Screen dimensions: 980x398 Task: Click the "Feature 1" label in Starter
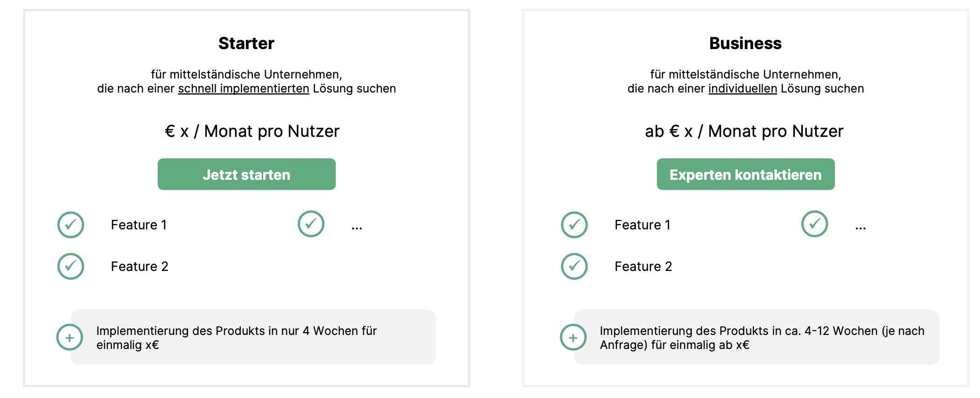pyautogui.click(x=139, y=225)
